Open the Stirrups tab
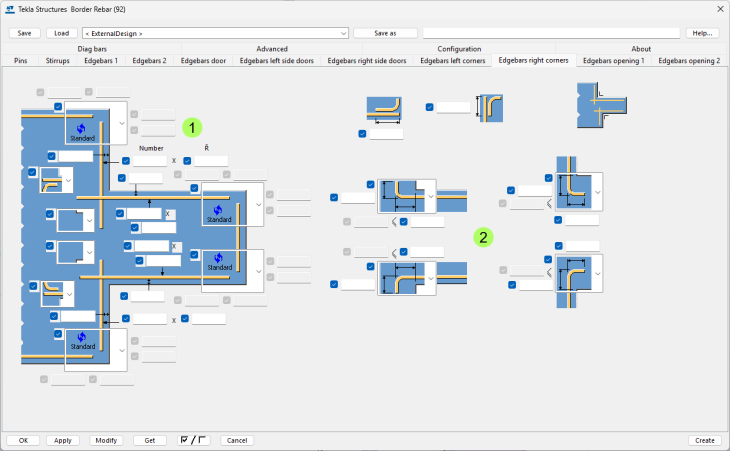 click(57, 61)
